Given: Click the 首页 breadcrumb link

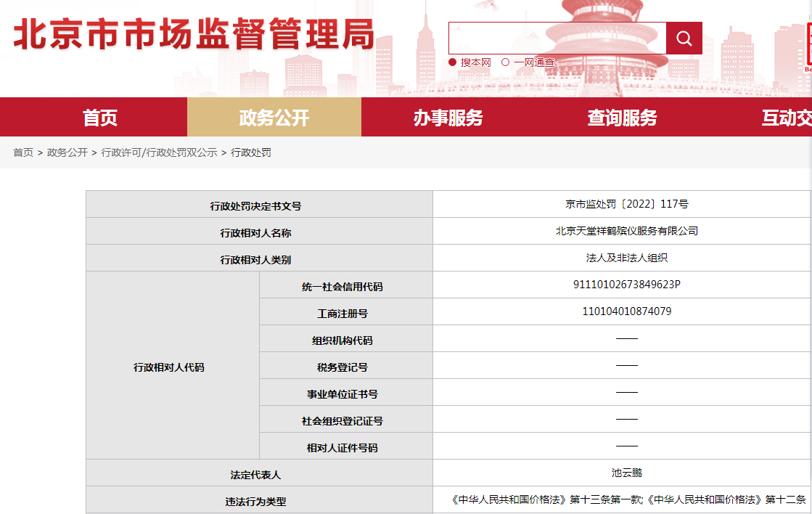Looking at the screenshot, I should (x=23, y=152).
